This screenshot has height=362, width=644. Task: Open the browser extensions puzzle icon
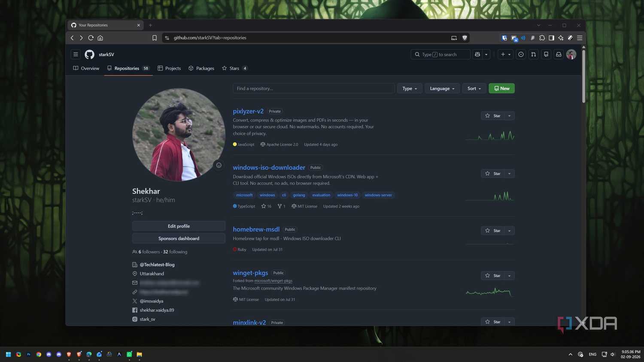542,38
